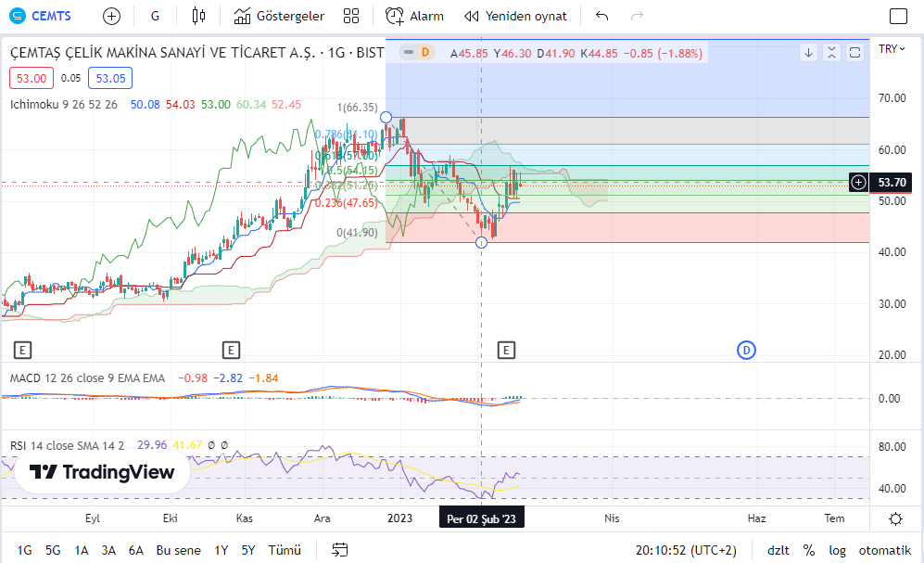Click the MACD value -0.98 in legend

pyautogui.click(x=193, y=377)
